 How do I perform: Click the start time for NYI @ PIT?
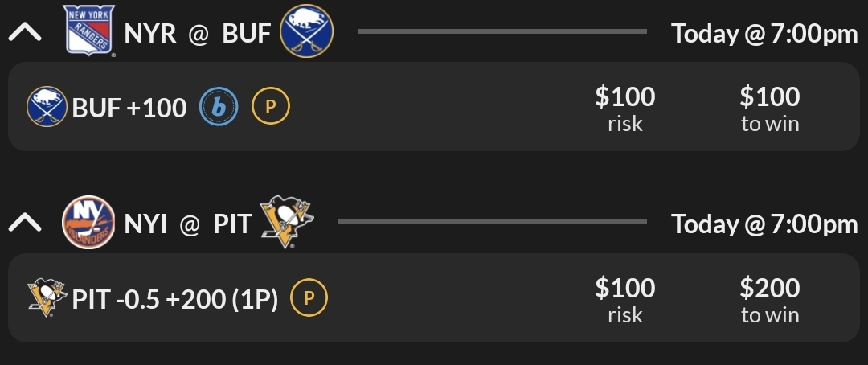point(764,224)
